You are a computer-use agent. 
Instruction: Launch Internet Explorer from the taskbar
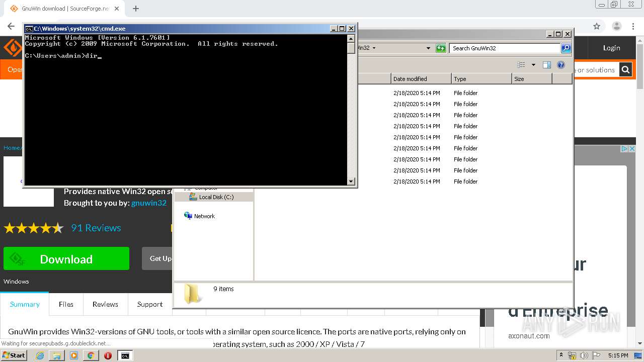pos(40,355)
